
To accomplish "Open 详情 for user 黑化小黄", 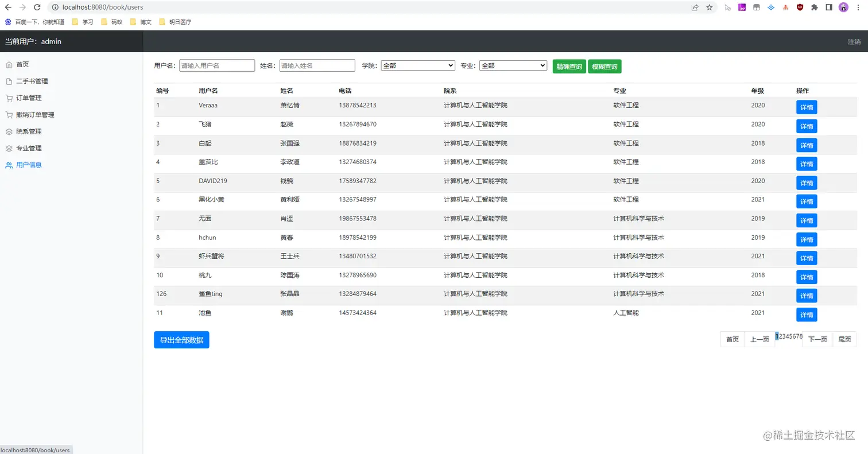I will (x=807, y=201).
